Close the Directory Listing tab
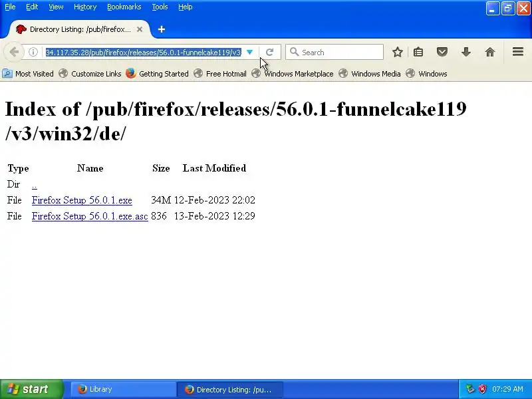This screenshot has height=399, width=532. coord(140,29)
